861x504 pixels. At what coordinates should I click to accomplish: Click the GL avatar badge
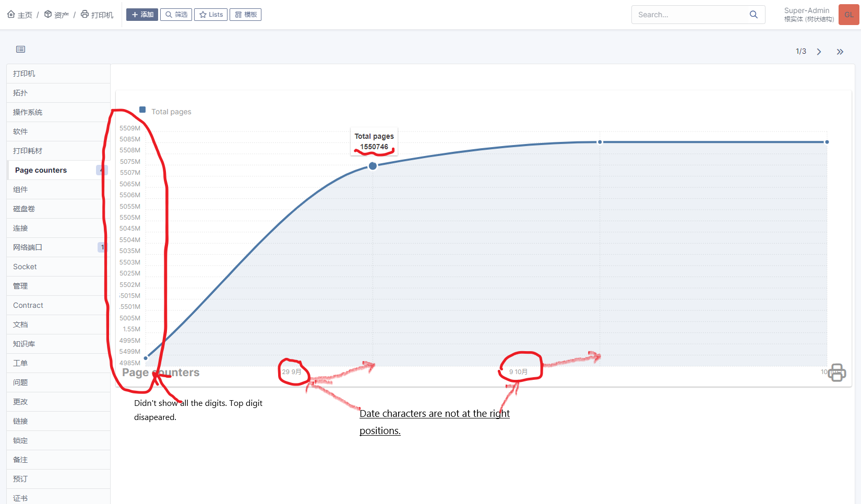[x=848, y=15]
